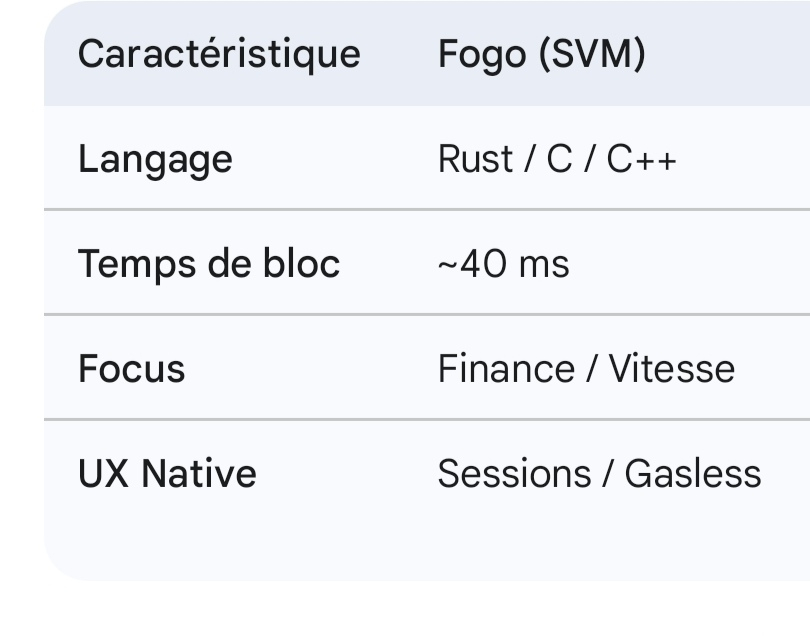This screenshot has height=636, width=810.
Task: Click the word Finance in Focus row
Action: pyautogui.click(x=506, y=369)
